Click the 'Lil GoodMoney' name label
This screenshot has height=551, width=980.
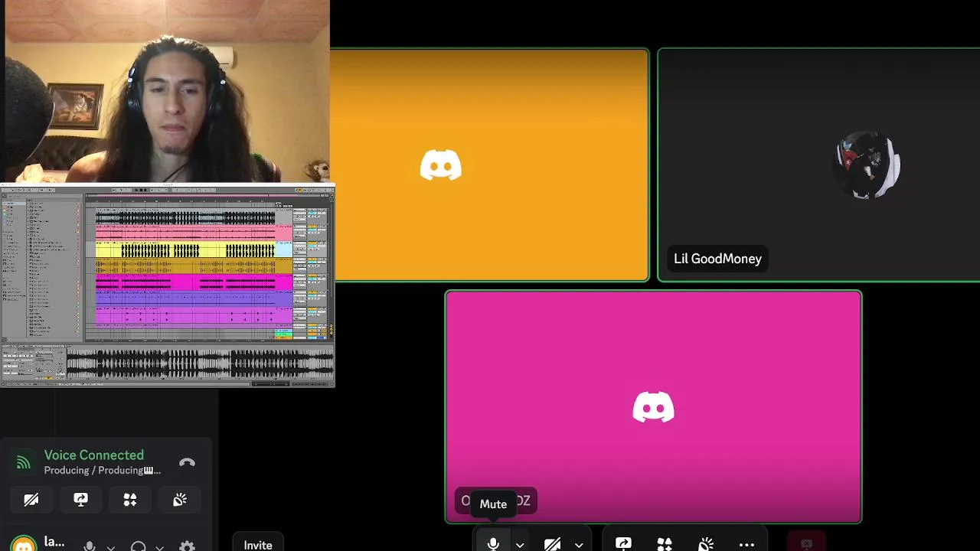tap(717, 259)
